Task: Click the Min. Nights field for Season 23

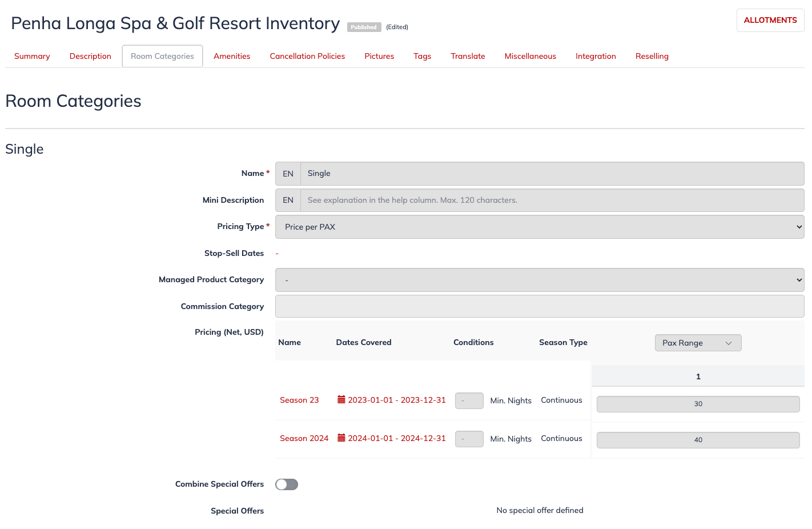Action: point(469,400)
